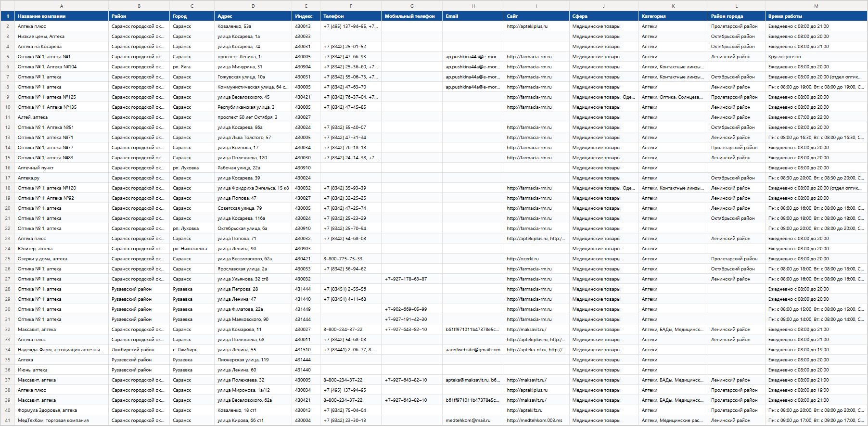
Task: Click the "МедТехКом, торговая компания" cell
Action: (x=62, y=420)
